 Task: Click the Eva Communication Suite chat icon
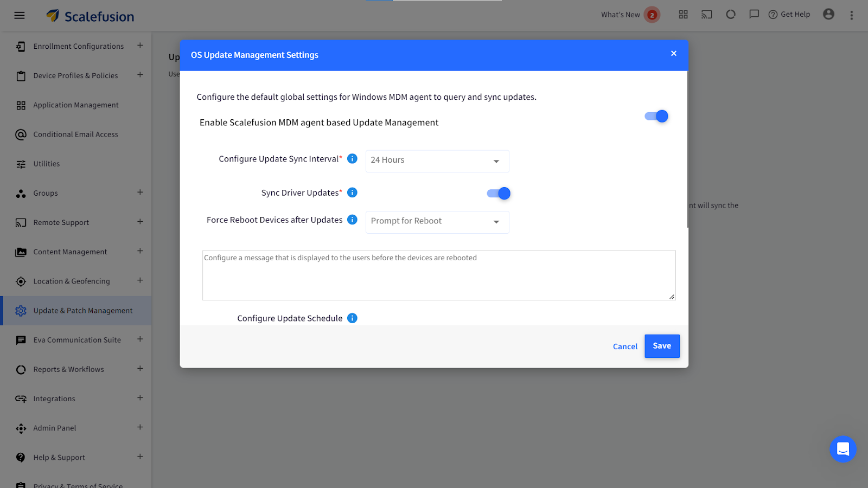tap(21, 340)
